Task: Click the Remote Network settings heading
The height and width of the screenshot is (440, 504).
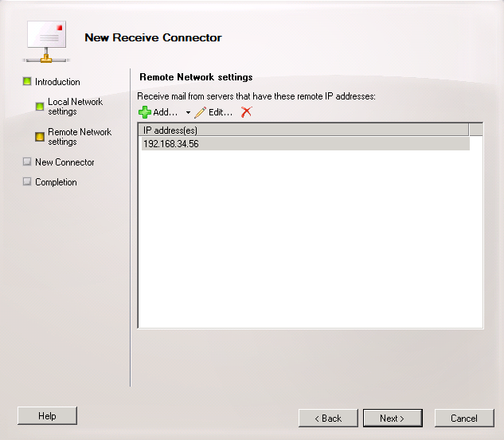Action: tap(196, 77)
